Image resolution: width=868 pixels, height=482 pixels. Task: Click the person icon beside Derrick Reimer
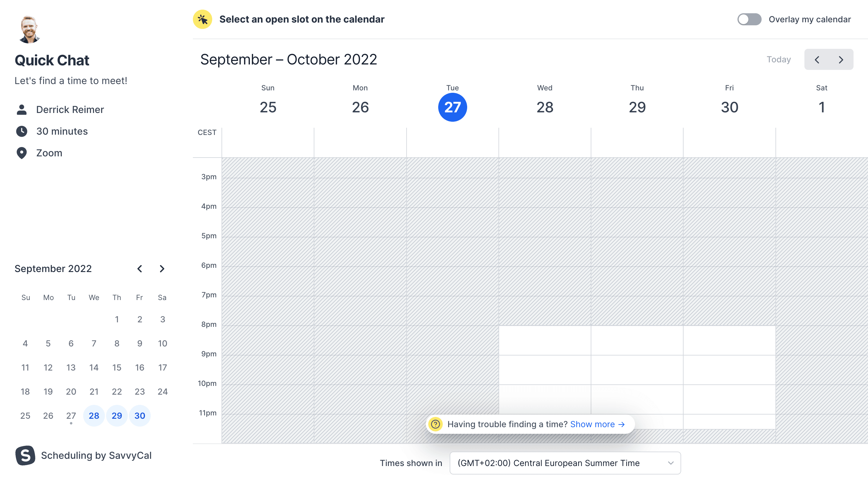point(22,109)
